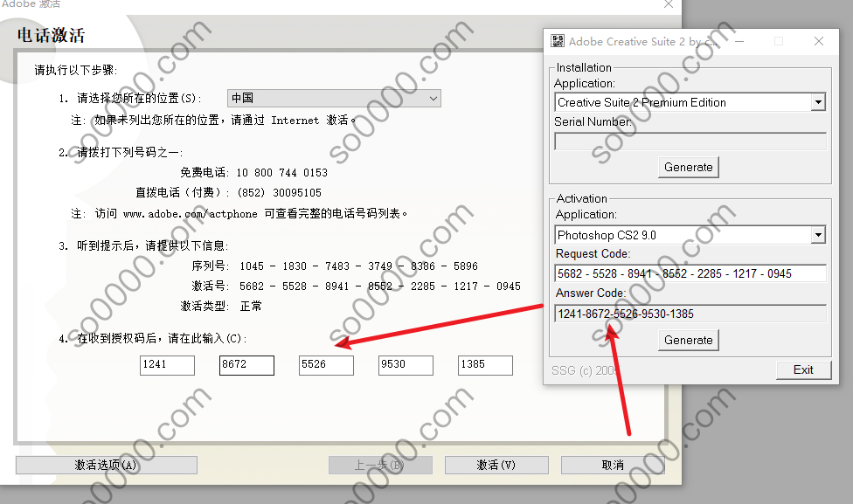Select the Creative Suite 2 Premium Edition combo box
The height and width of the screenshot is (504, 853).
point(690,102)
